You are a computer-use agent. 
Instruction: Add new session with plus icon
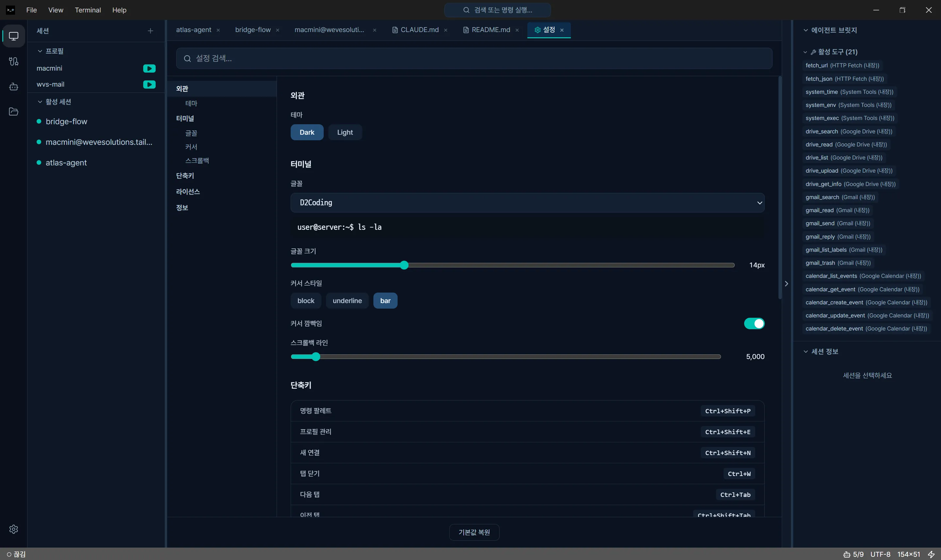pyautogui.click(x=150, y=31)
